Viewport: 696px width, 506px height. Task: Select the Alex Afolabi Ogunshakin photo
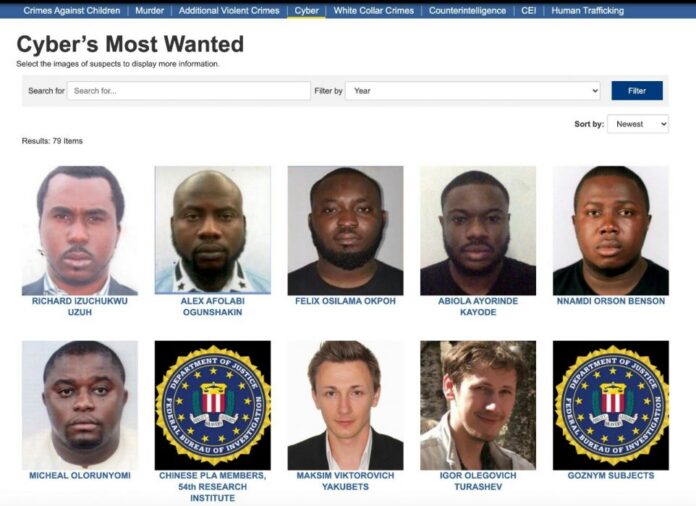(x=213, y=230)
